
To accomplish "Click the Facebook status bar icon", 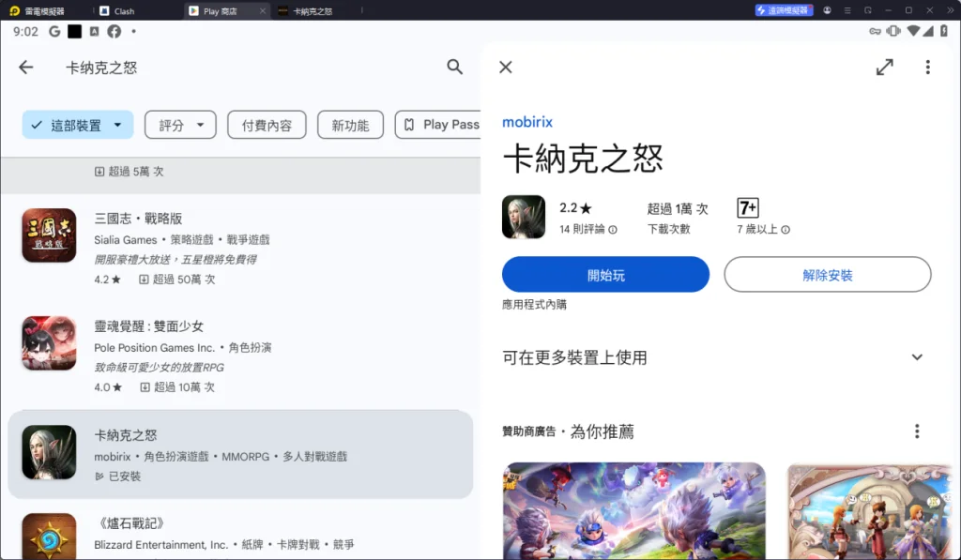I will point(114,31).
